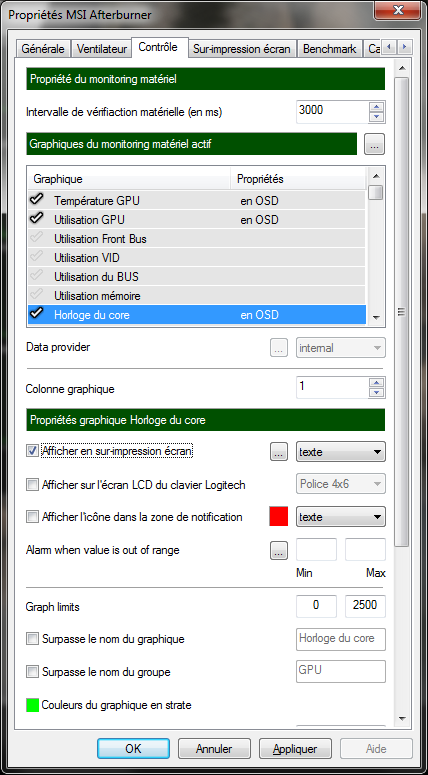Select the Température GPU row label

[97, 201]
